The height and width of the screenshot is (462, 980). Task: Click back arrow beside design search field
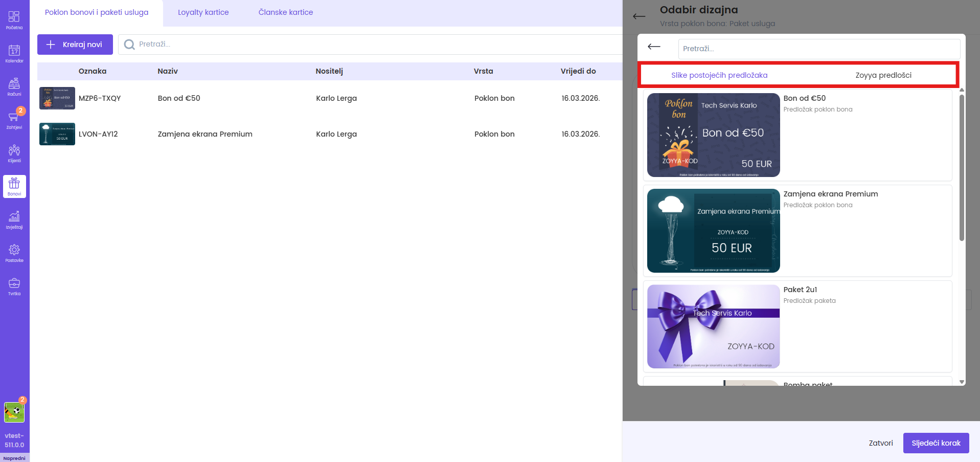coord(654,47)
